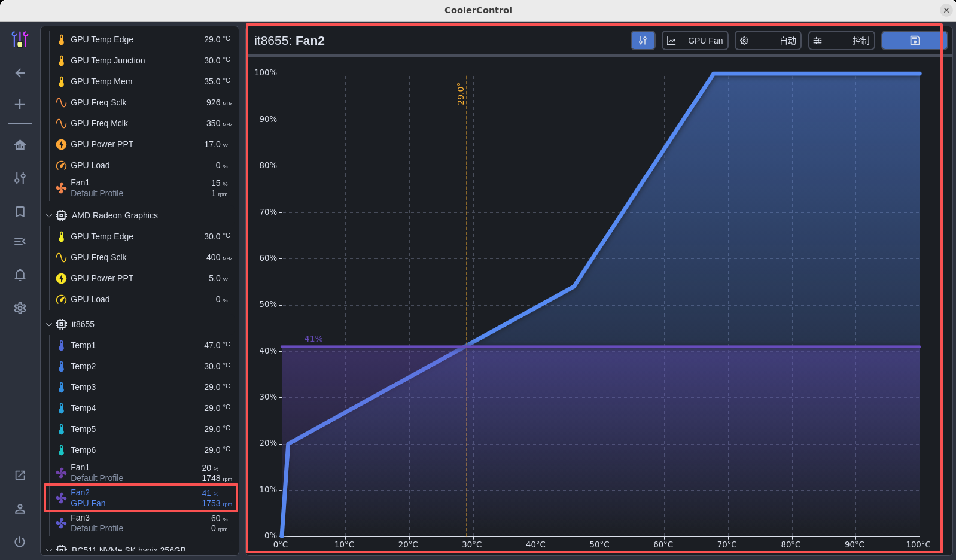
Task: Click GPU Freq Sclk 926 MHz row
Action: pos(141,102)
